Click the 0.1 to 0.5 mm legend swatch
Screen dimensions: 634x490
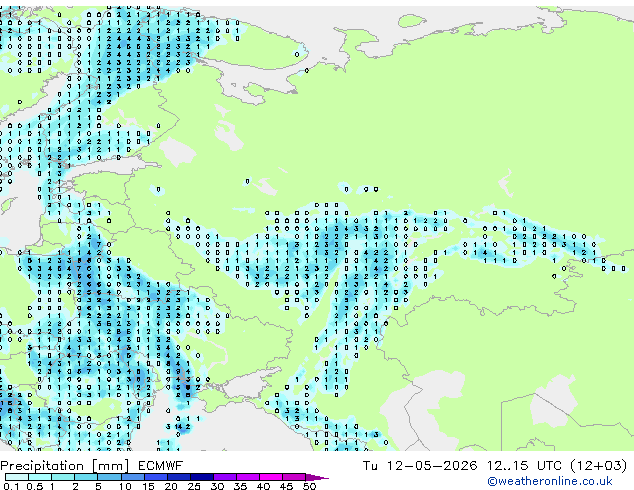tap(17, 477)
